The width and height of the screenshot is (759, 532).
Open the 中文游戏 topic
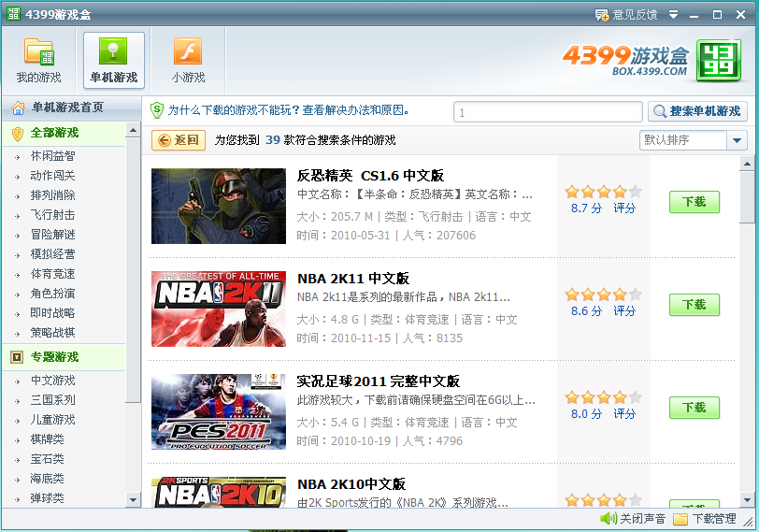52,381
